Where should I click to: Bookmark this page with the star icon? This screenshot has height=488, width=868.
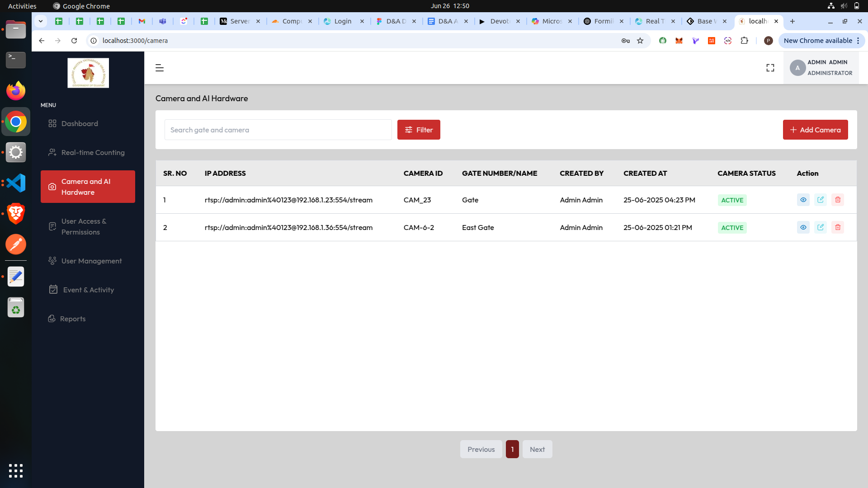pos(640,41)
